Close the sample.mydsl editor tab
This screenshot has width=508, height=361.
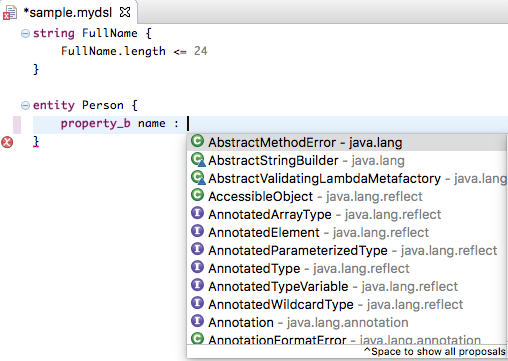click(125, 12)
